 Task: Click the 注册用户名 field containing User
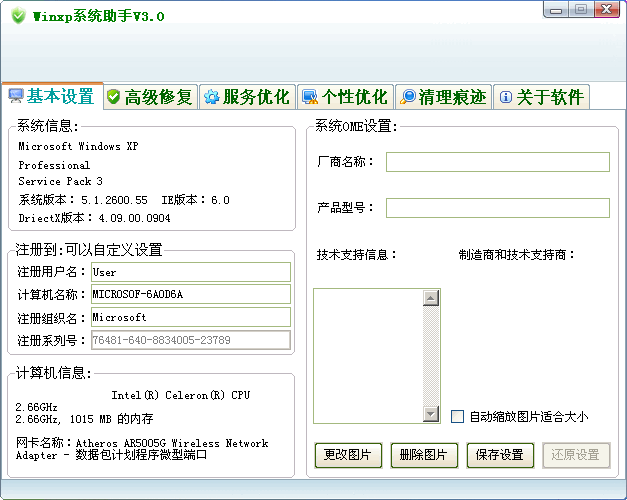pyautogui.click(x=191, y=272)
